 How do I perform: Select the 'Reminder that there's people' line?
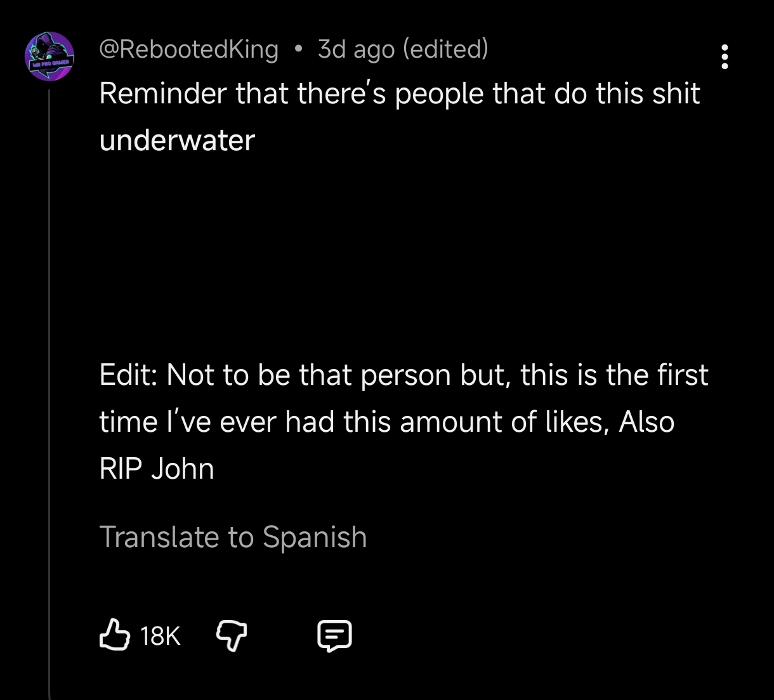coord(400,94)
